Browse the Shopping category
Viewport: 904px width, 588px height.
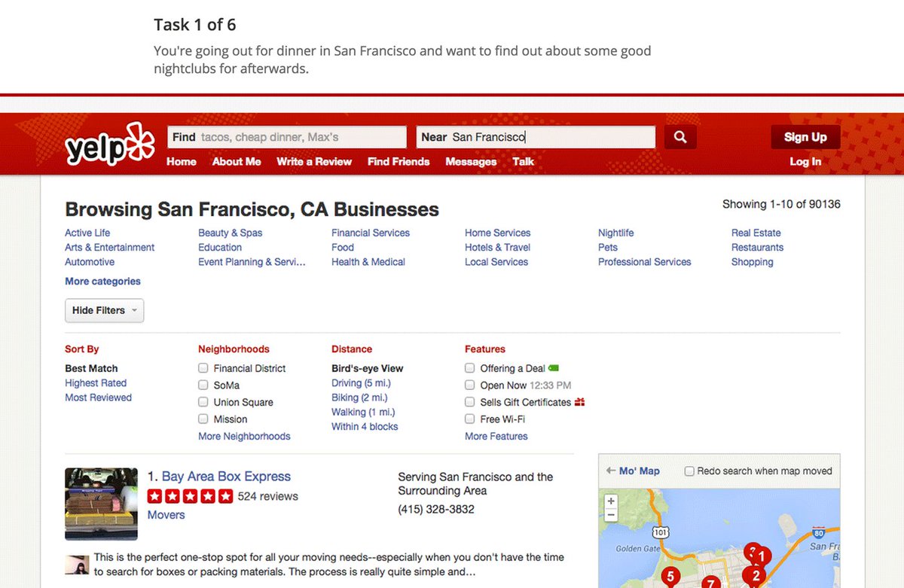click(x=753, y=262)
